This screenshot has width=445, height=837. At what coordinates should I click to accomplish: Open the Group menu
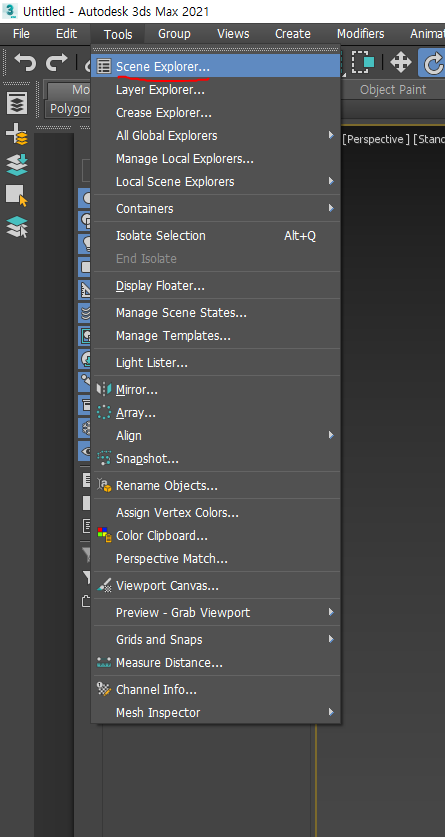coord(174,34)
